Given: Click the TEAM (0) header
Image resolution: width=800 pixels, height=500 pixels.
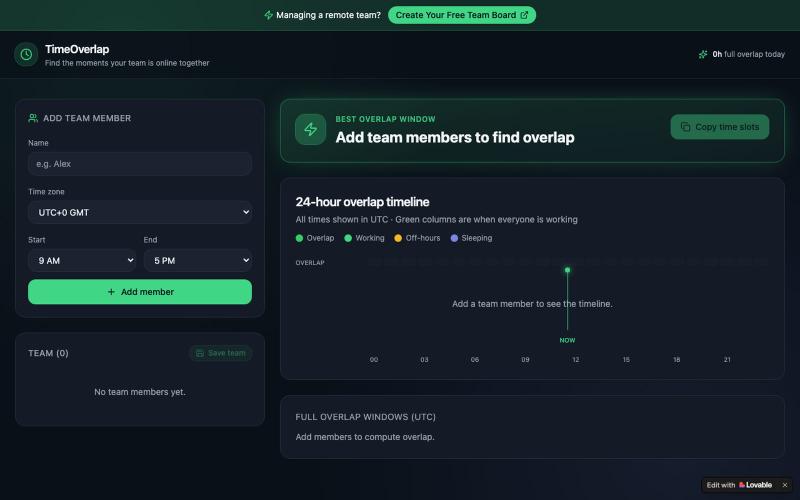Looking at the screenshot, I should coord(48,353).
